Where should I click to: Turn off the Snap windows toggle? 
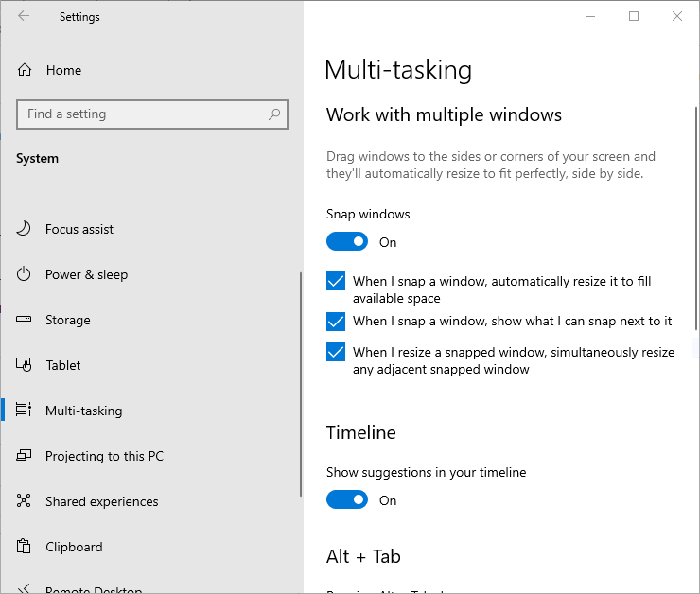tap(347, 242)
